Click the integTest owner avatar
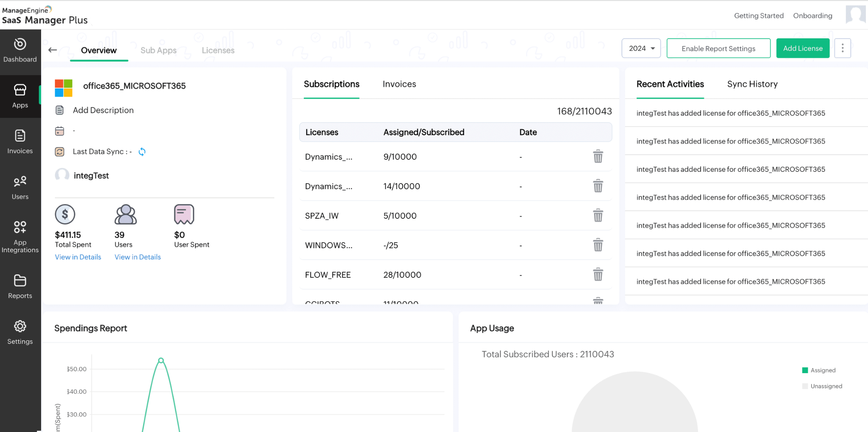The width and height of the screenshot is (868, 432). pos(62,175)
